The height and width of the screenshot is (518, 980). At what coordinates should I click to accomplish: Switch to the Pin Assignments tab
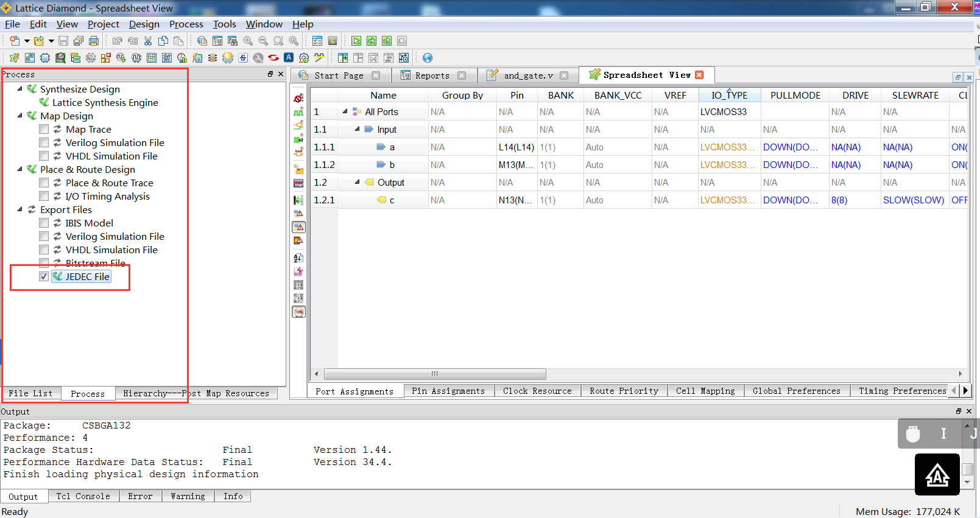click(x=448, y=391)
